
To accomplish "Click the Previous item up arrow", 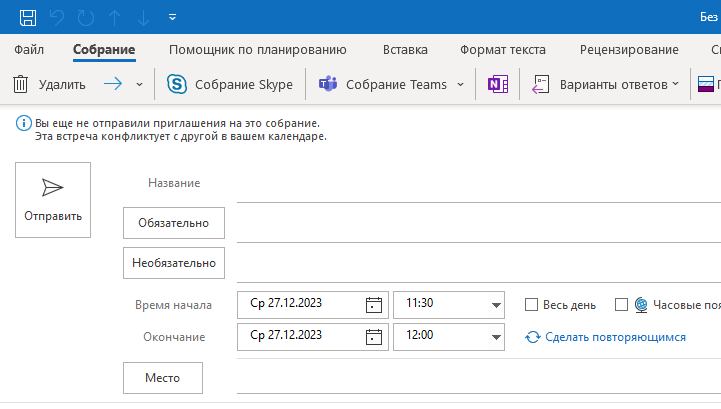I will coord(114,17).
